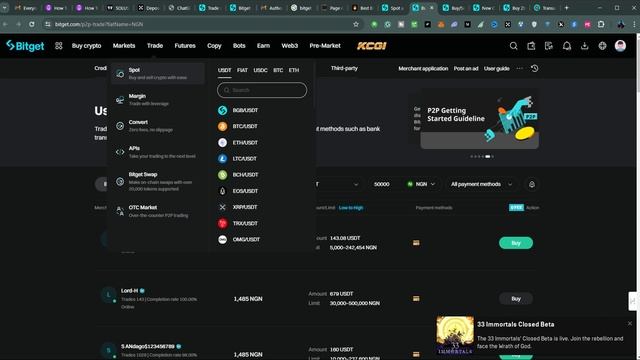Select OMG/USDT pair
Image resolution: width=640 pixels, height=360 pixels.
[245, 240]
